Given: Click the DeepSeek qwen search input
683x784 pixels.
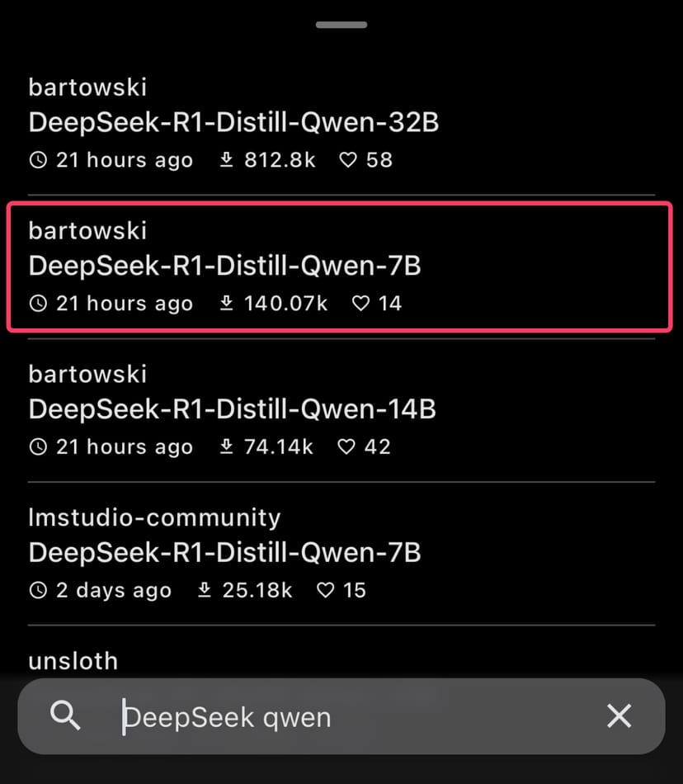Looking at the screenshot, I should tap(346, 716).
